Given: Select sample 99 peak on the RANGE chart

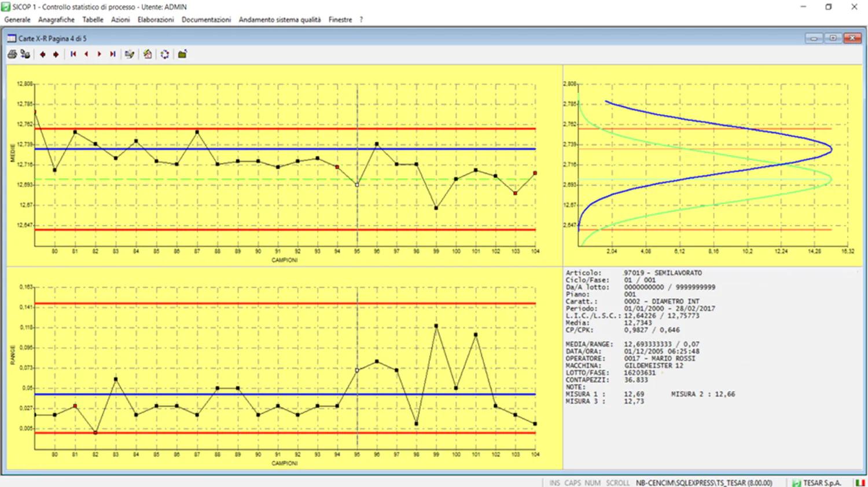Looking at the screenshot, I should (436, 326).
